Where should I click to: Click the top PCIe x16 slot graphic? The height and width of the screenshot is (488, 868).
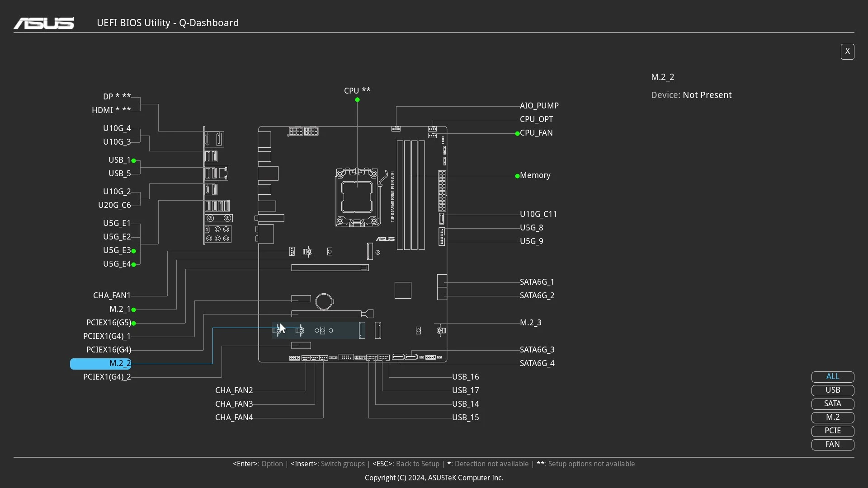[330, 268]
